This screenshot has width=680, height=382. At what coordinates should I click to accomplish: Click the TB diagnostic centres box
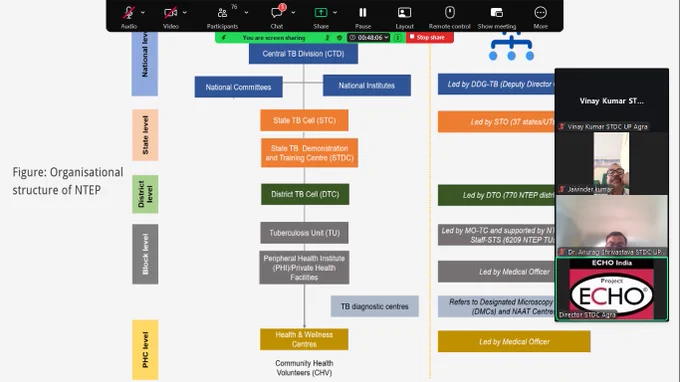tap(375, 306)
